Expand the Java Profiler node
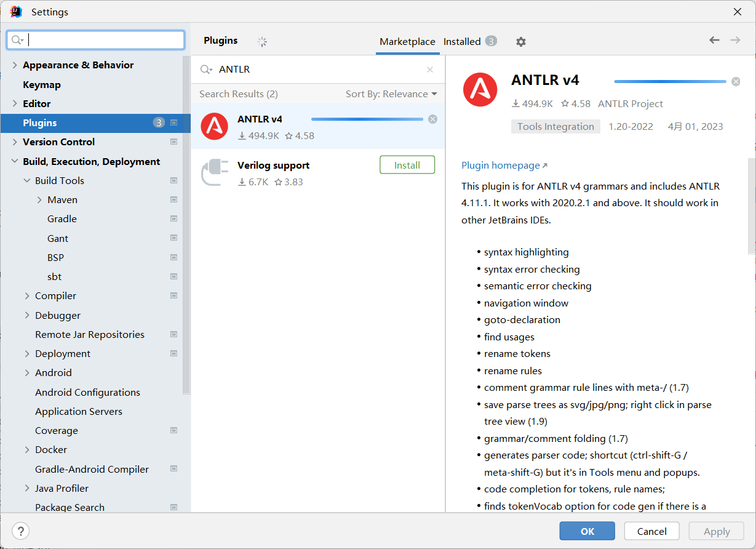 [x=27, y=489]
